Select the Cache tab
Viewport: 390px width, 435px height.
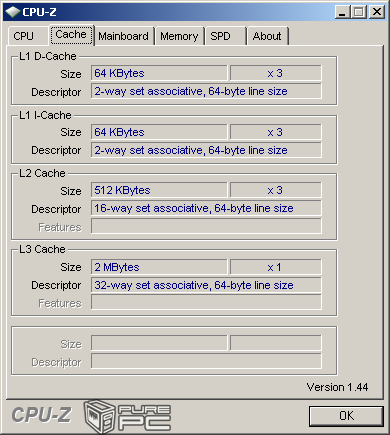point(71,35)
